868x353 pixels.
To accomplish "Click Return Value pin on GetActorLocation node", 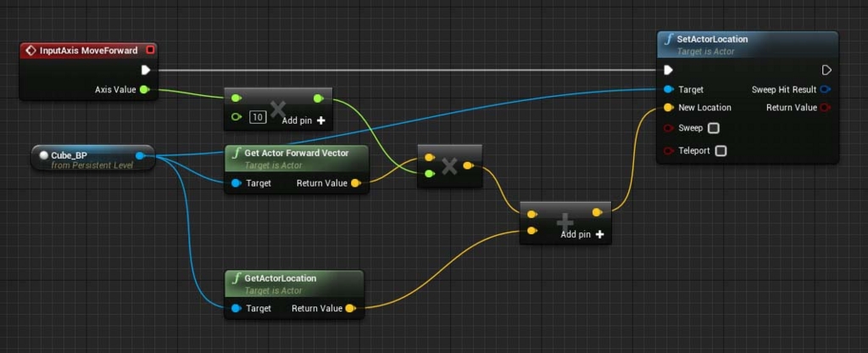I will pos(350,308).
